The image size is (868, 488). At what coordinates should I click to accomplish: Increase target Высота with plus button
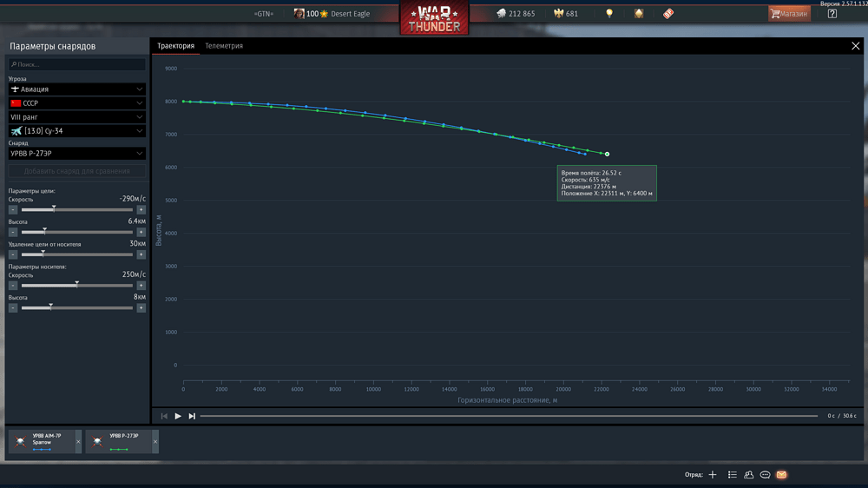(141, 232)
